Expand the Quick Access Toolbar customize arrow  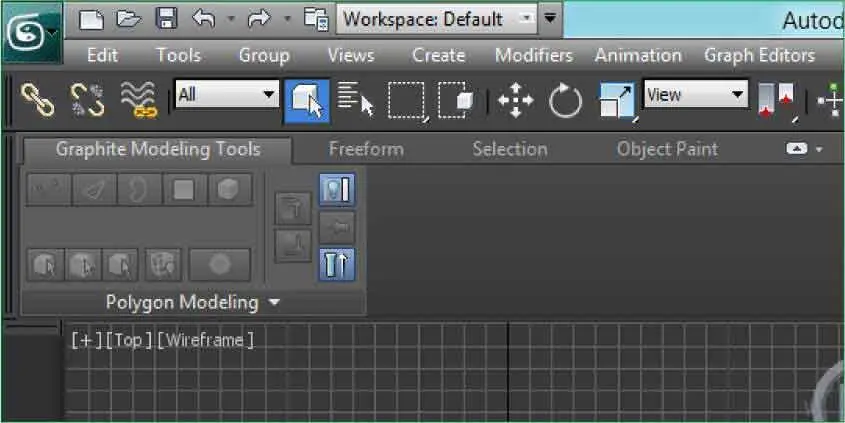pyautogui.click(x=550, y=19)
